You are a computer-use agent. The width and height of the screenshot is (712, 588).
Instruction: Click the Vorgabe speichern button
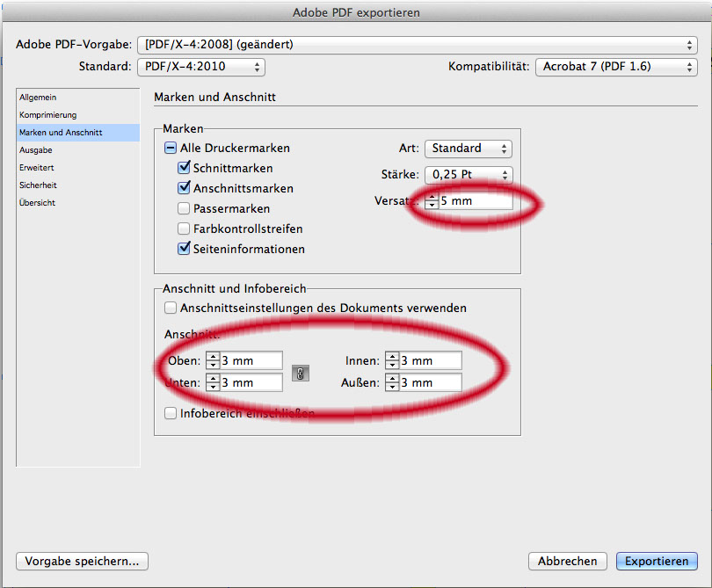pyautogui.click(x=82, y=562)
